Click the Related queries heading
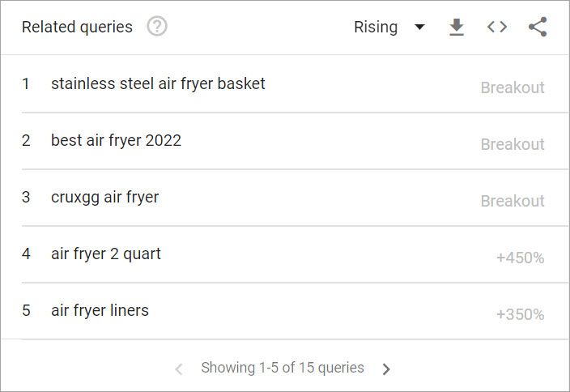Image resolution: width=570 pixels, height=392 pixels. 77,27
